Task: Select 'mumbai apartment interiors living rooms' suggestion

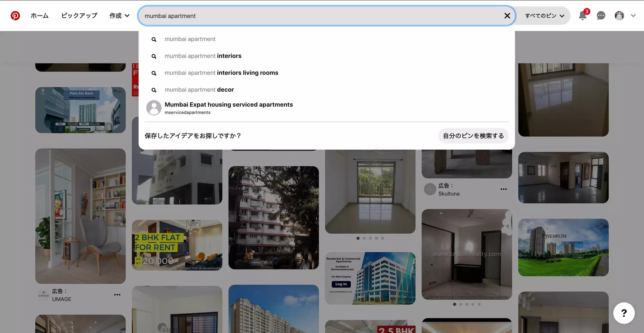Action: [221, 73]
